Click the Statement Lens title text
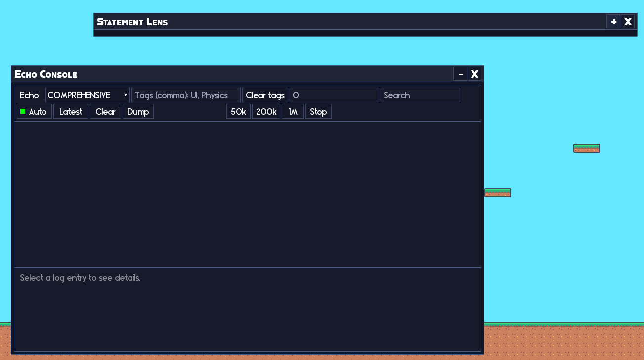Image resolution: width=644 pixels, height=360 pixels. pyautogui.click(x=132, y=22)
